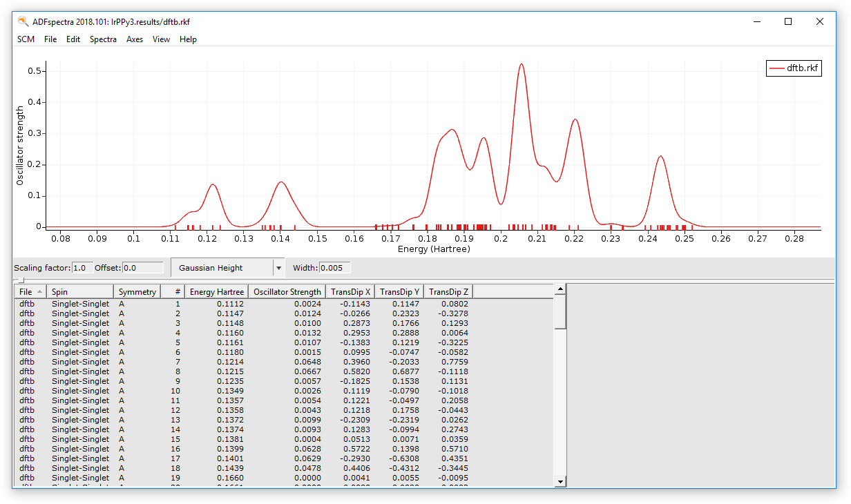Open the Edit menu
The image size is (851, 504).
click(73, 39)
